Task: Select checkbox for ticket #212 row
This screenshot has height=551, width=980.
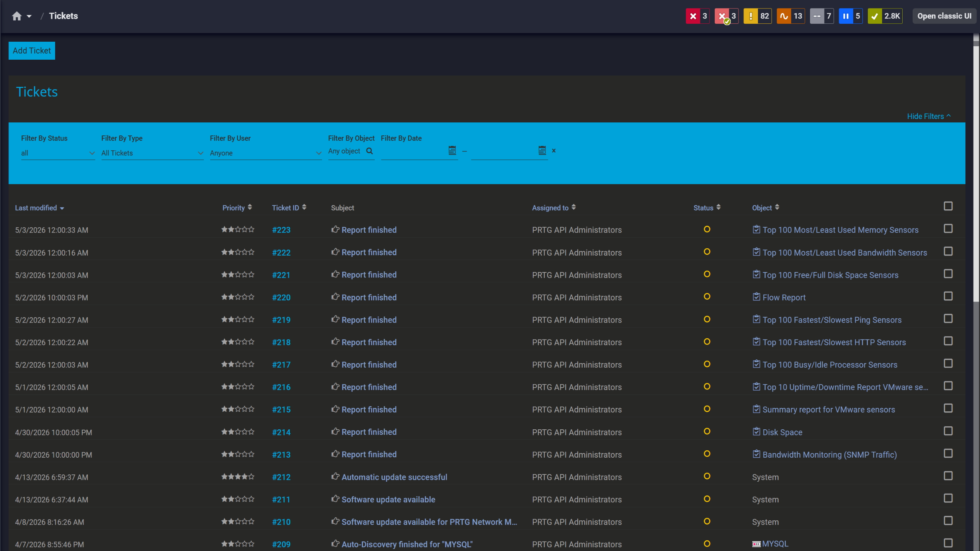Action: 948,476
